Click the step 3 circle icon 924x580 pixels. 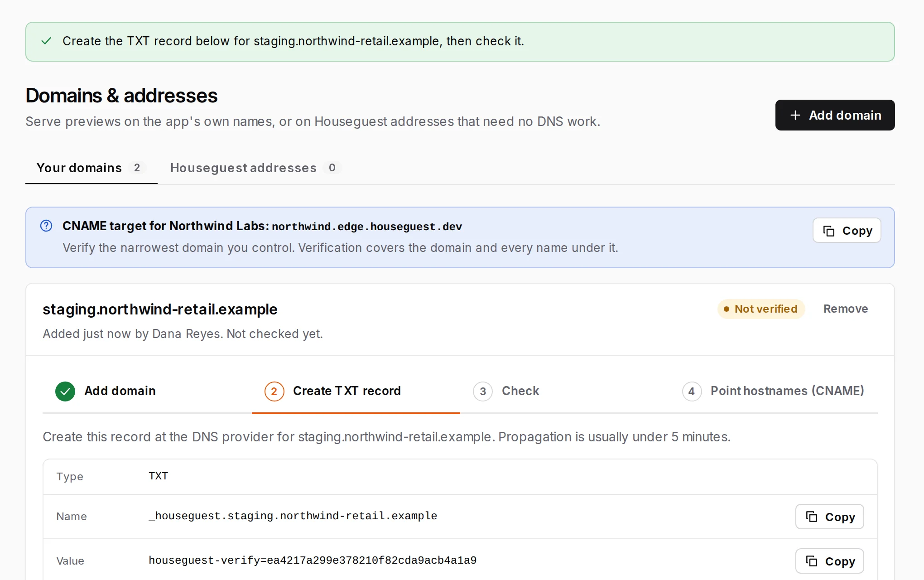[x=483, y=391]
